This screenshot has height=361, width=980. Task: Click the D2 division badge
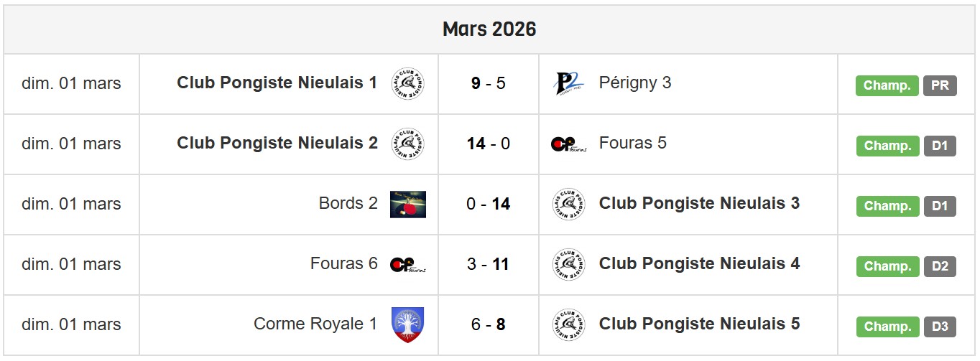[940, 267]
